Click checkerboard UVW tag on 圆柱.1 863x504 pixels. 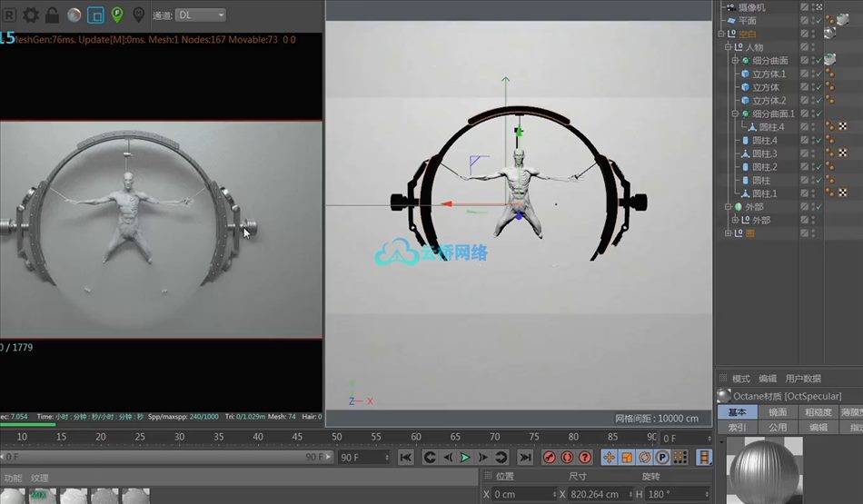pyautogui.click(x=843, y=193)
